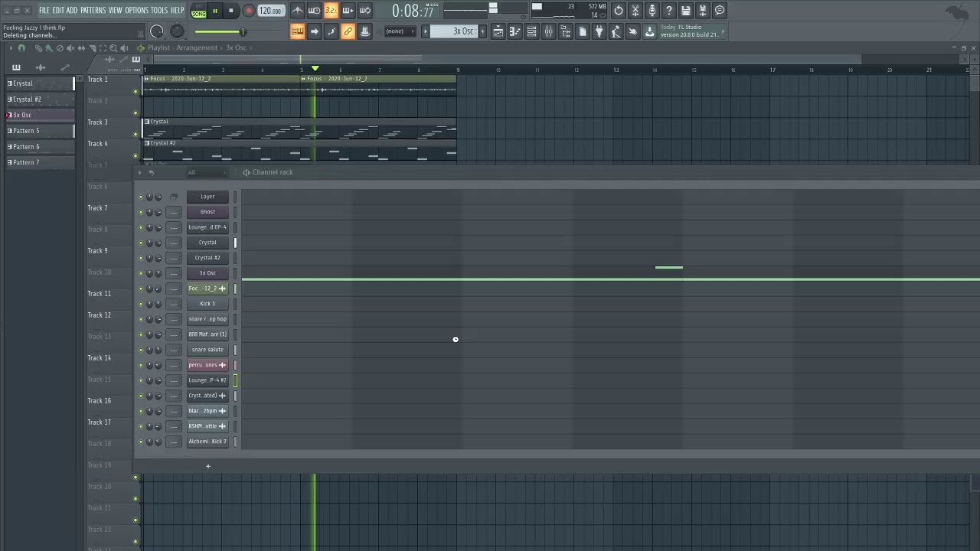Open the Kick 1 channel mixer track selector

click(174, 304)
